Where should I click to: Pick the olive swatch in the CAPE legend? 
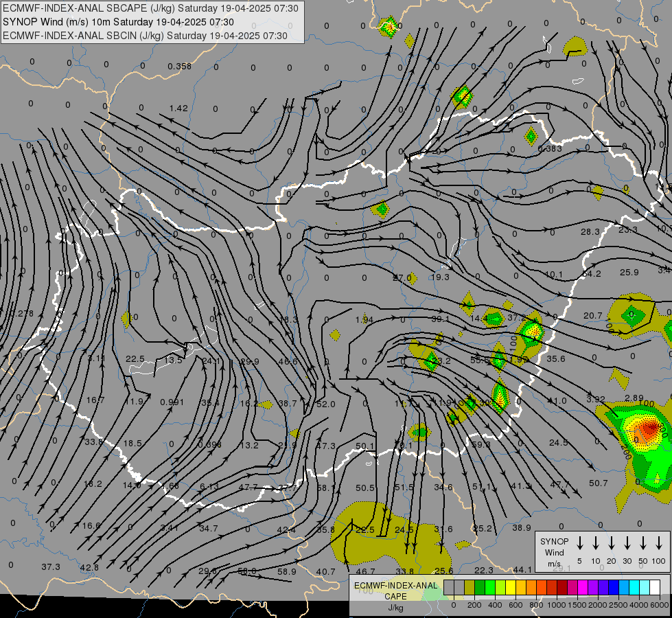click(470, 587)
